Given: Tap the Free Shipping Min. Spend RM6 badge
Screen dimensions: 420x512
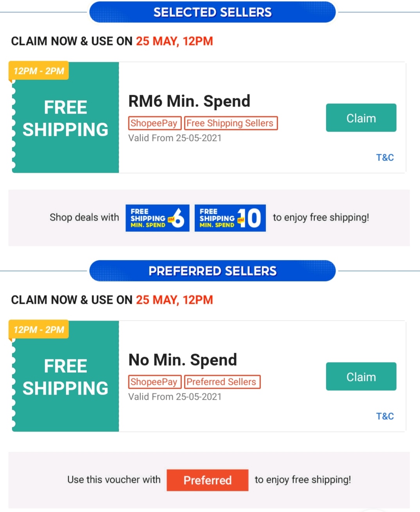Looking at the screenshot, I should (x=157, y=218).
